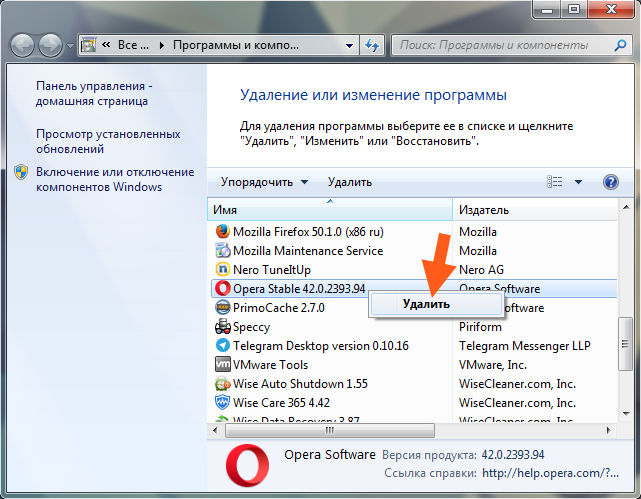Screen dimensions: 641x499
Task: Click the horizontal scrollbar thumb
Action: click(x=329, y=430)
